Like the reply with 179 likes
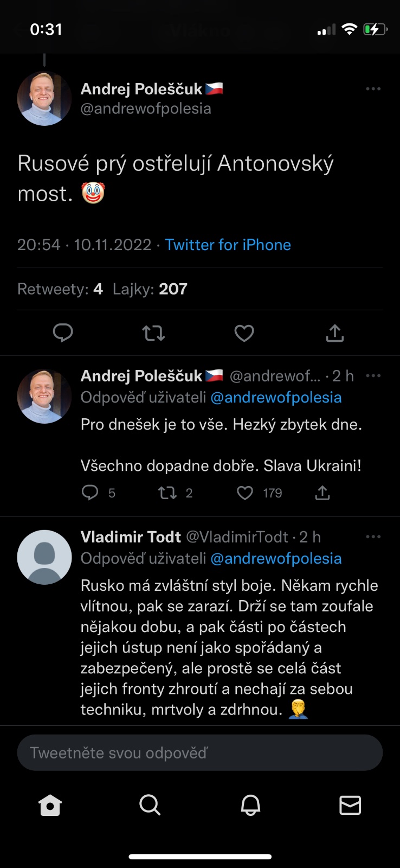The height and width of the screenshot is (868, 400). coord(245,493)
